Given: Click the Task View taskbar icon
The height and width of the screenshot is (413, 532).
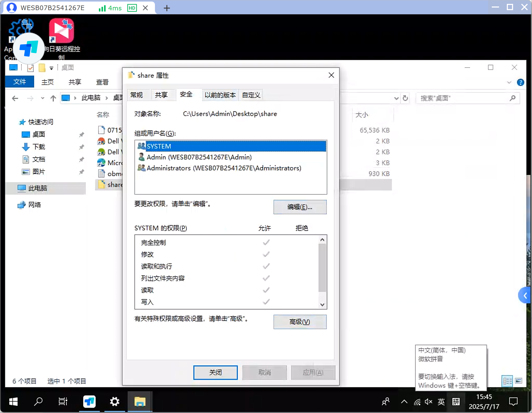Looking at the screenshot, I should click(63, 402).
